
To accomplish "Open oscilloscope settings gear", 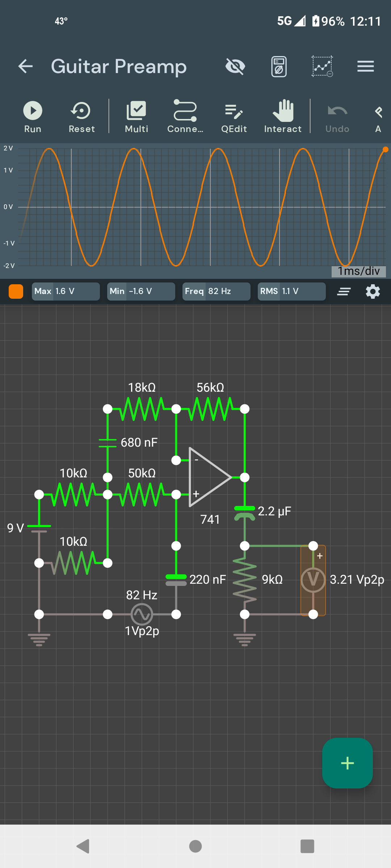I will (x=373, y=292).
